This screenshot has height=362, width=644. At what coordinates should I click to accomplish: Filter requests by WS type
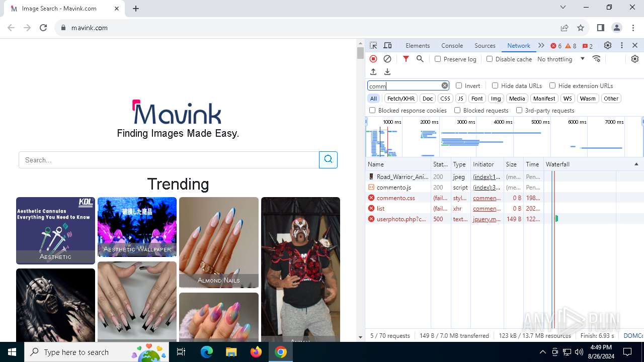coord(568,99)
